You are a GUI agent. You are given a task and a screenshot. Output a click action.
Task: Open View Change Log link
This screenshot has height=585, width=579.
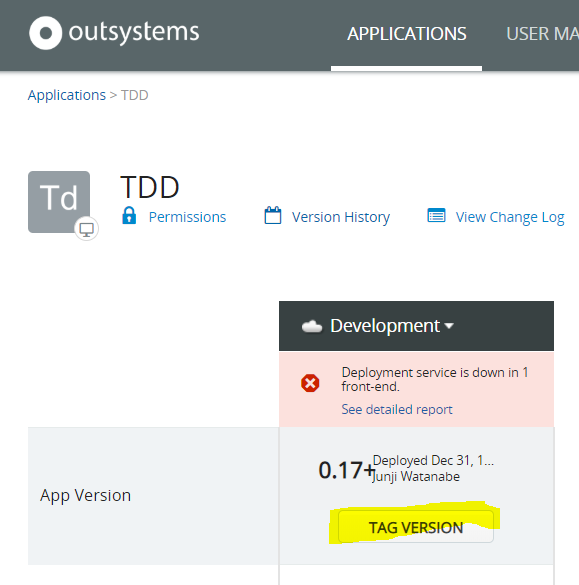510,217
